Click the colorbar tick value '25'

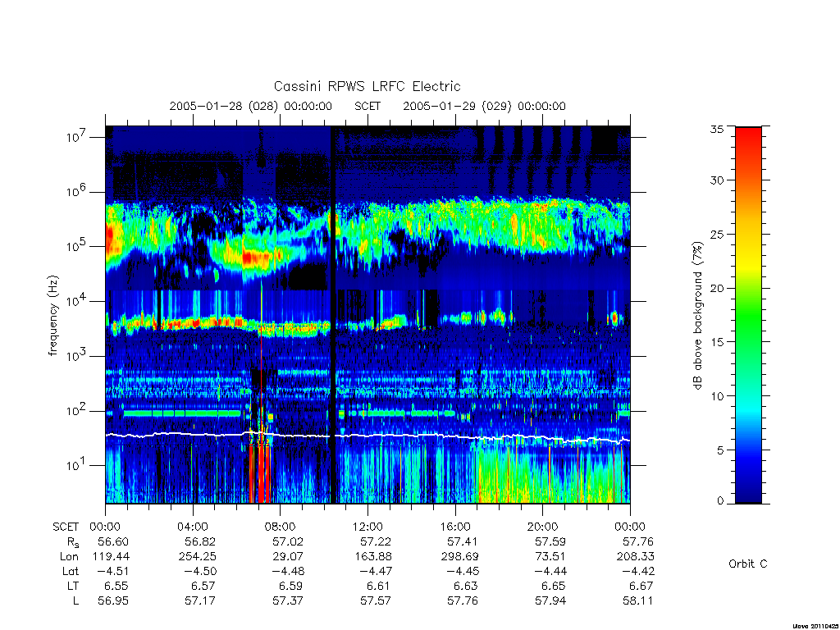(x=717, y=234)
